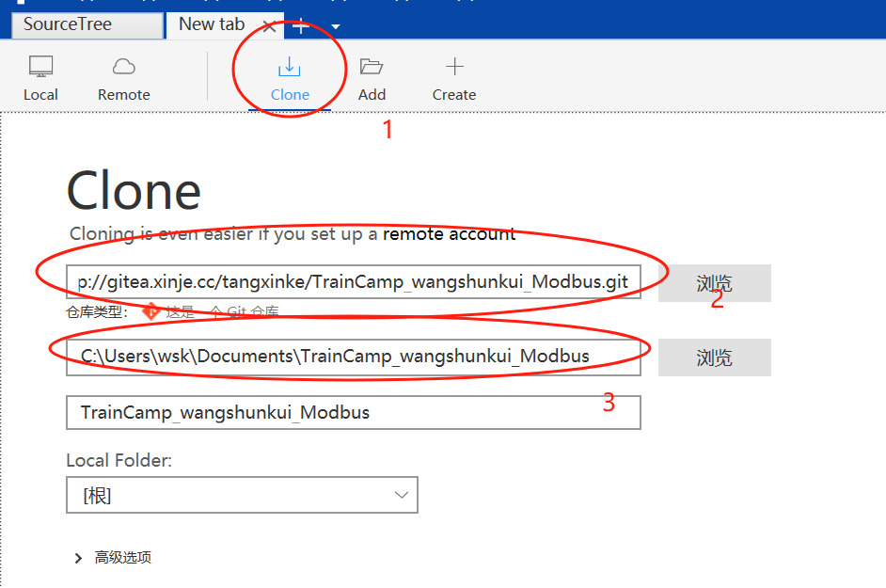The width and height of the screenshot is (886, 588).
Task: Click into the destination path field
Action: [x=353, y=357]
